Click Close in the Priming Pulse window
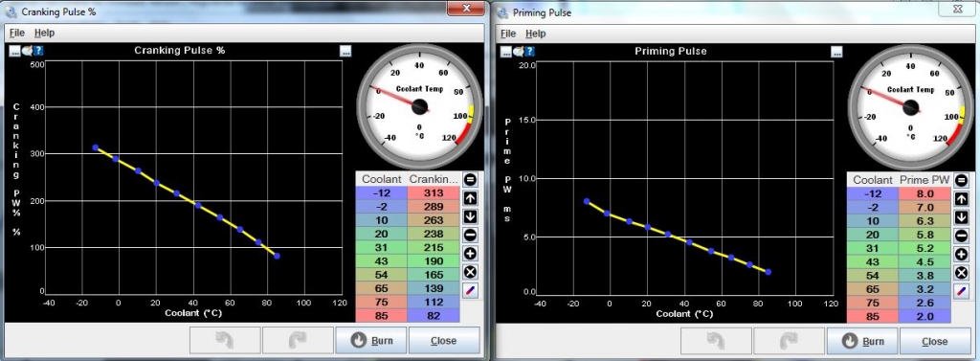The height and width of the screenshot is (361, 980). (934, 341)
